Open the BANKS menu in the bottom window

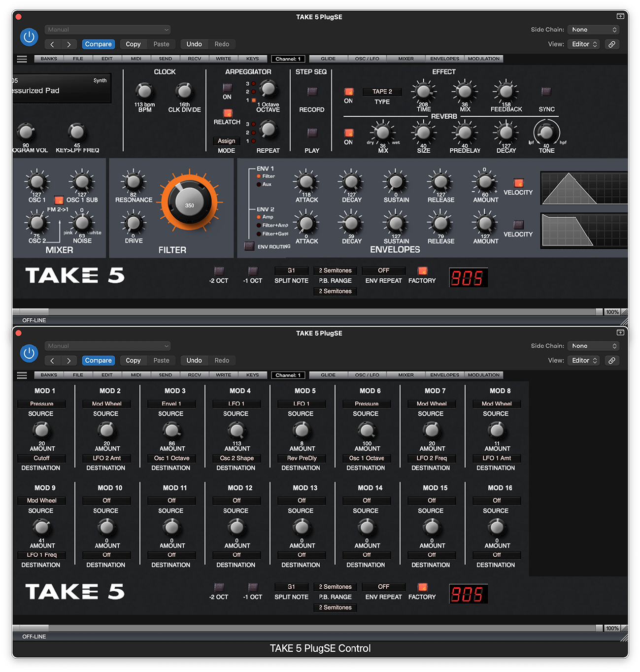tap(49, 375)
